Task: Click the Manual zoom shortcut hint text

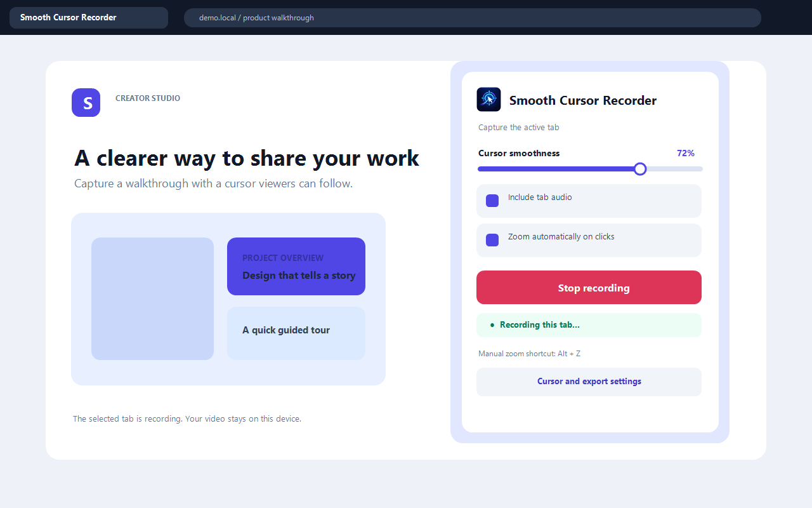Action: point(529,354)
